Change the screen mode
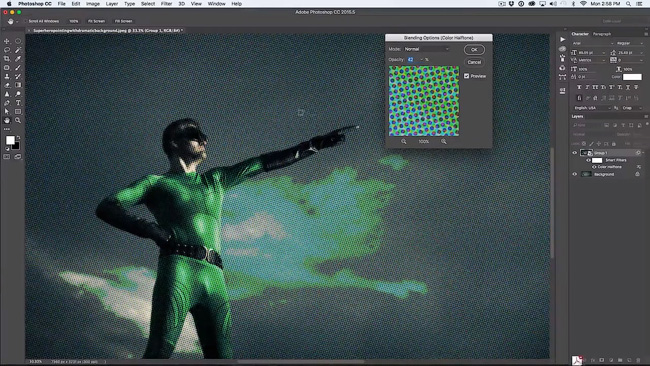The image size is (650, 366). [x=18, y=157]
